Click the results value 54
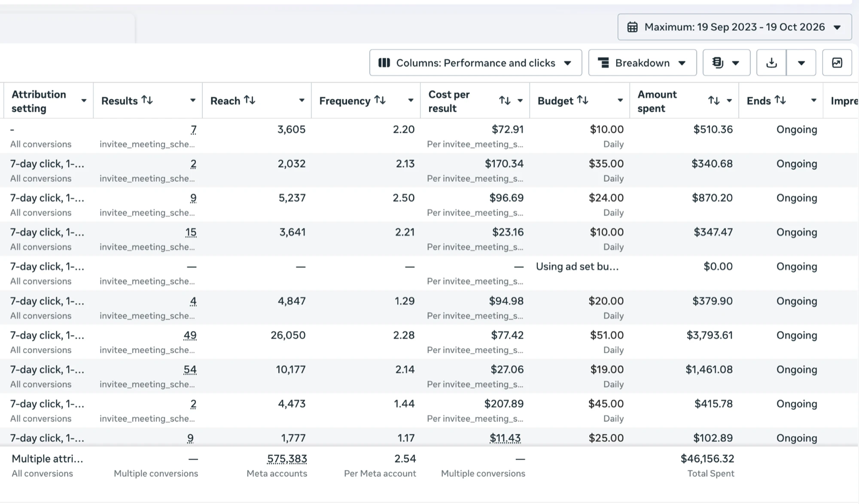This screenshot has height=504, width=859. tap(190, 370)
